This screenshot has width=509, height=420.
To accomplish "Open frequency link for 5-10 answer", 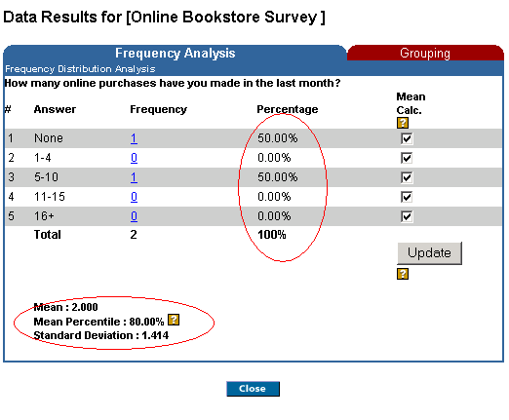I will click(x=134, y=177).
